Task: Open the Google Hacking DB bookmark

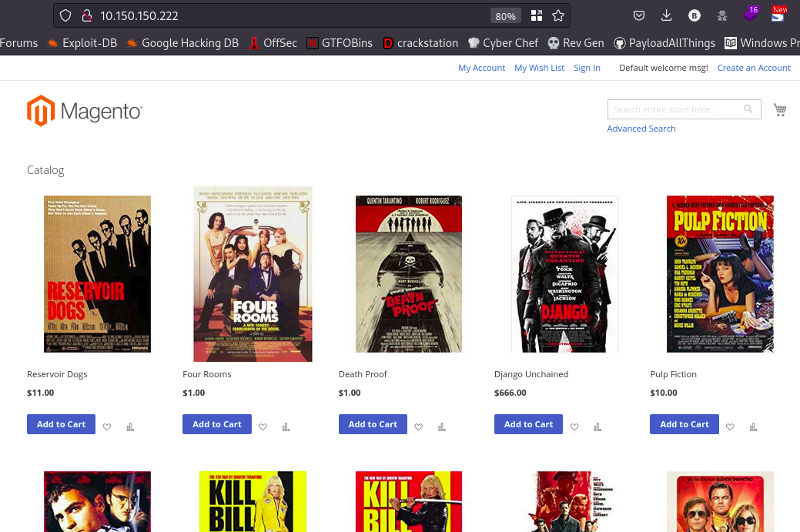Action: (182, 43)
